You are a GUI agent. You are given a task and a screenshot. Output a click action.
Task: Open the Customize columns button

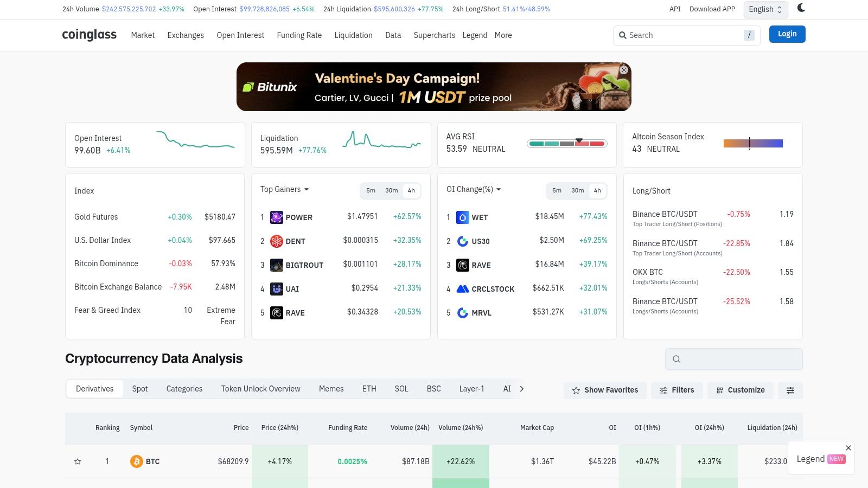741,390
